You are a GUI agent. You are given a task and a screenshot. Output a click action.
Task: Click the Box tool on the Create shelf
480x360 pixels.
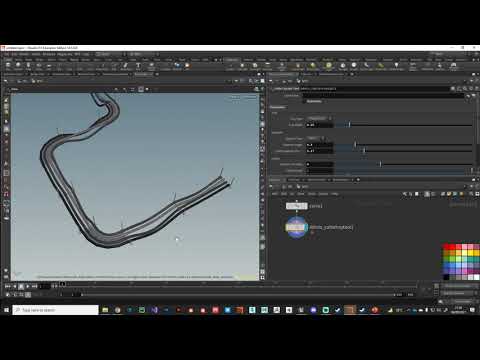pyautogui.click(x=8, y=66)
